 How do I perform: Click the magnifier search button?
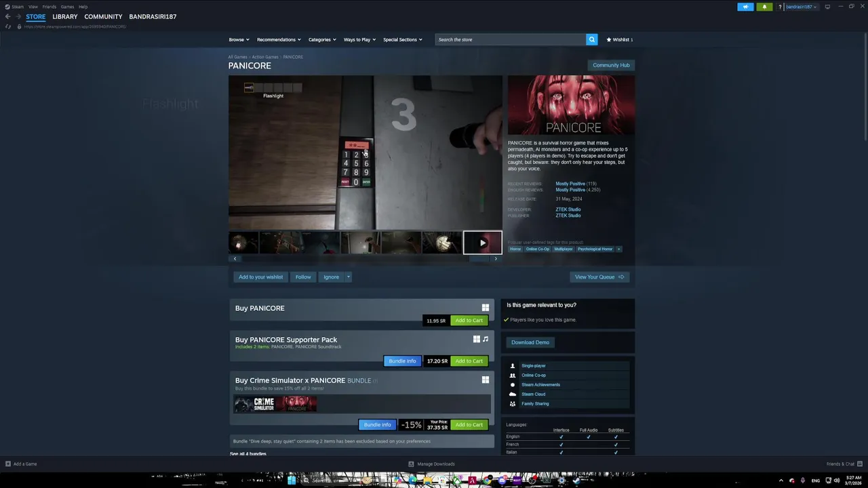591,39
